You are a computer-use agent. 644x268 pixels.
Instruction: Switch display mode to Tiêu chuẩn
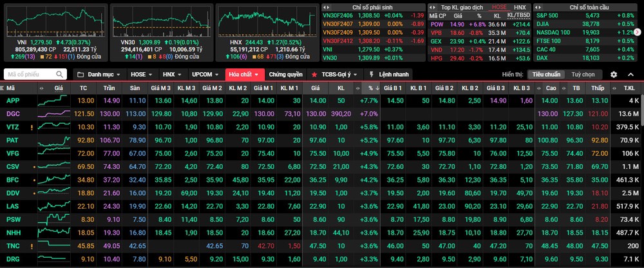click(546, 75)
